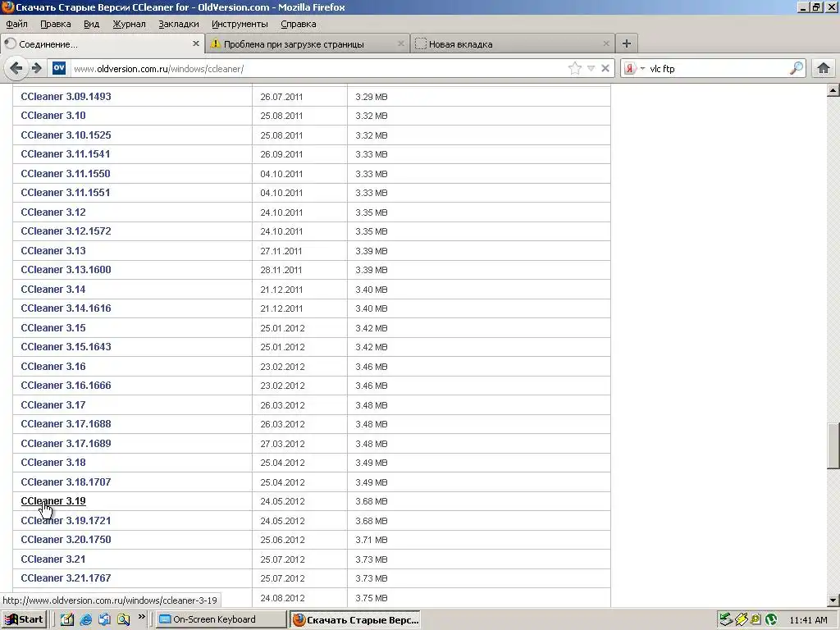Open the CCleaner 3.19.1721 link
The width and height of the screenshot is (840, 630).
coord(66,520)
